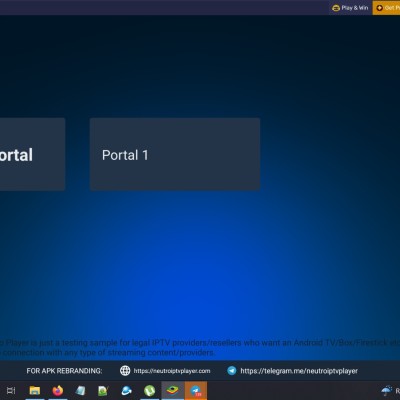Open the blue globe browser taskbar icon
400x400 pixels.
pyautogui.click(x=126, y=390)
